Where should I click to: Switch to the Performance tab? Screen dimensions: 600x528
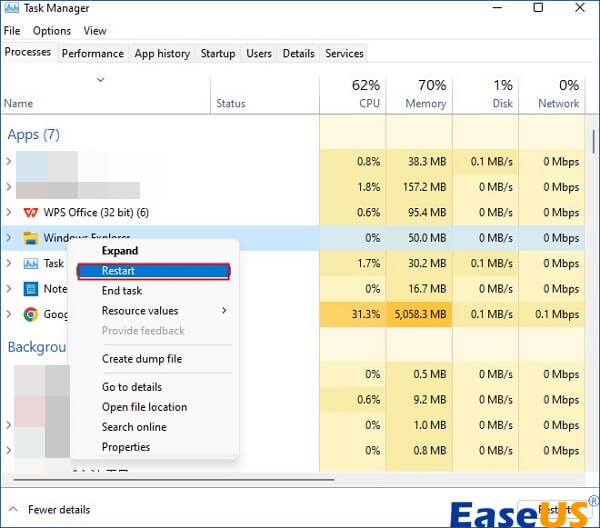point(93,54)
